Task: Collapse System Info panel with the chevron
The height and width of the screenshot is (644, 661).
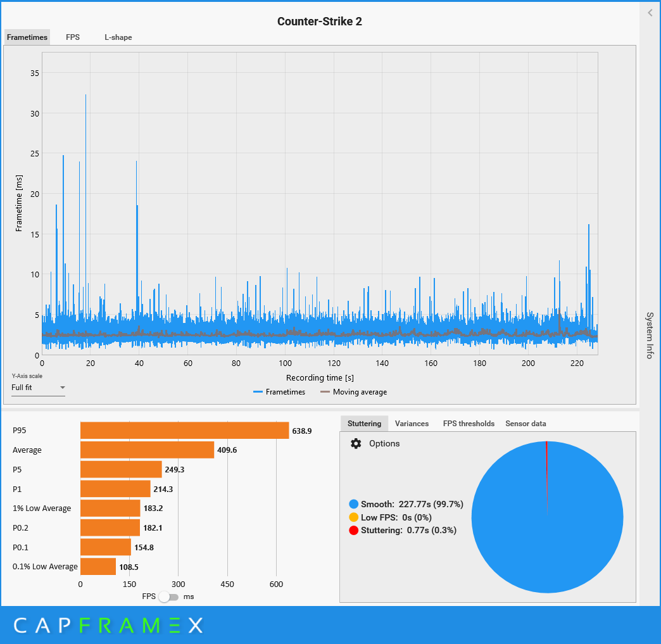Action: coord(650,13)
